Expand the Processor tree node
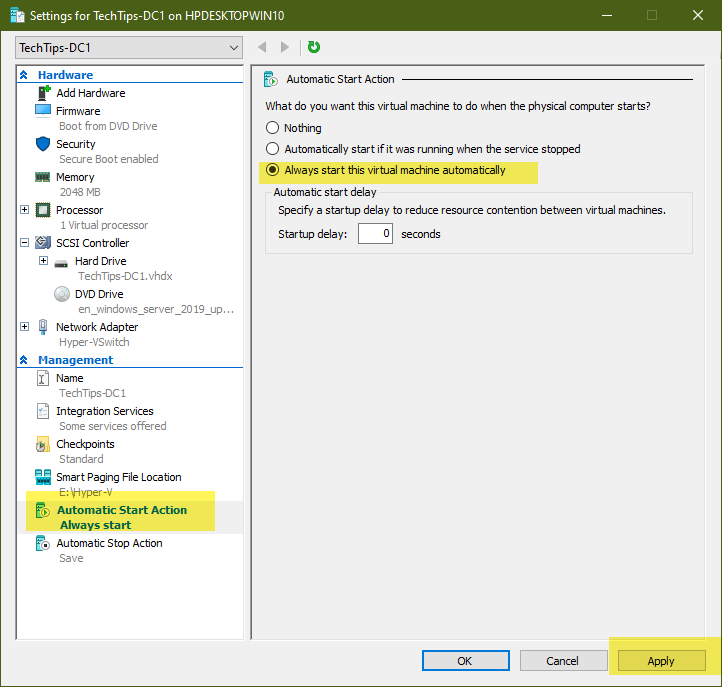The width and height of the screenshot is (722, 687). [x=24, y=210]
